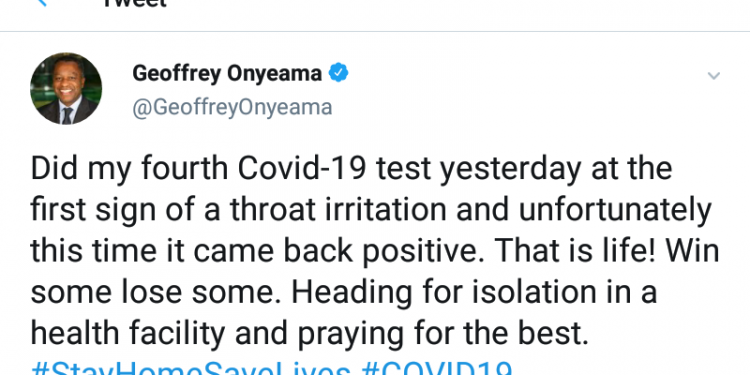This screenshot has width=750, height=375.
Task: Expand the tweet options chevron
Action: [714, 76]
